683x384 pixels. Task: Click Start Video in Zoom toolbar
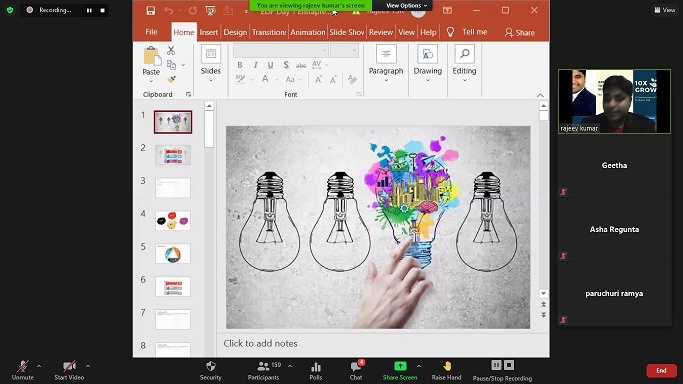[x=69, y=371]
